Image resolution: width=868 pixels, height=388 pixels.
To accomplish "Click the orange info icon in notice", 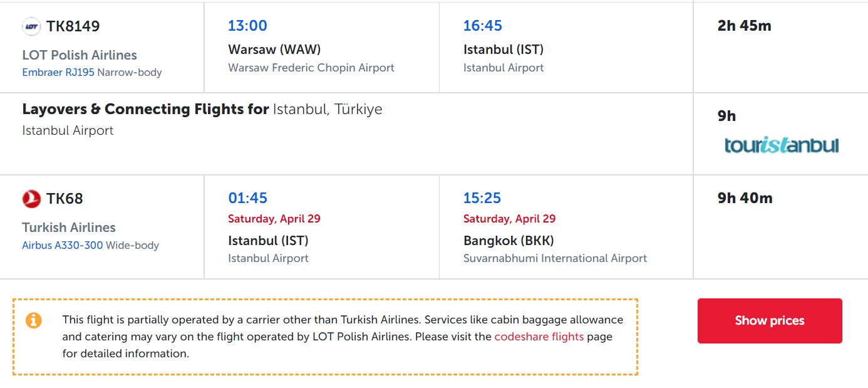I will (34, 320).
